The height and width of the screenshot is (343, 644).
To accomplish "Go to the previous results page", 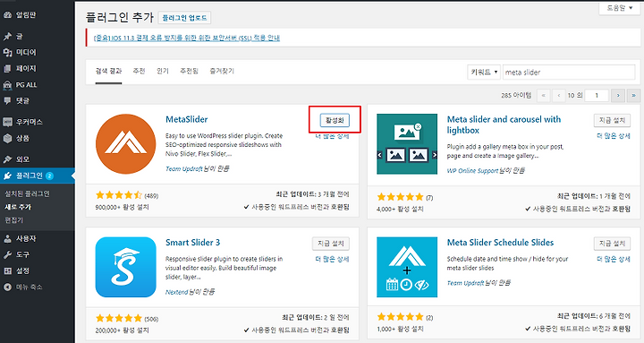I will tap(558, 96).
